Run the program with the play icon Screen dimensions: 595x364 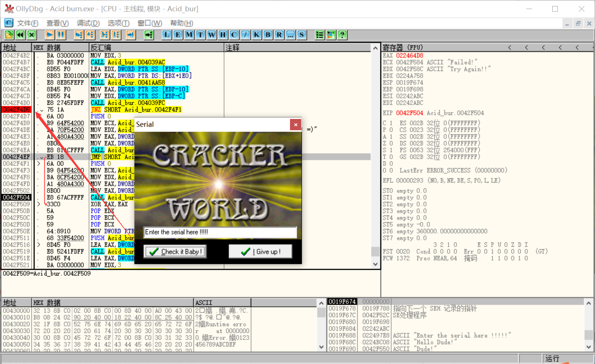(50, 35)
